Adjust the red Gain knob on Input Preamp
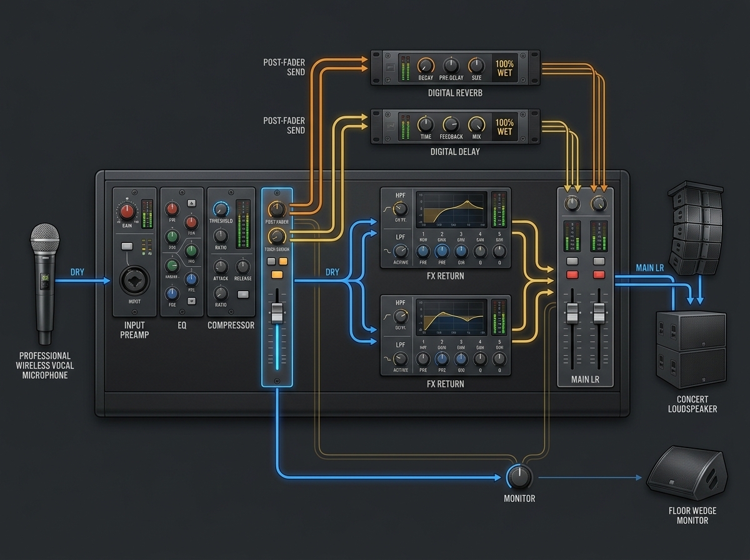The image size is (750, 560). coord(127,211)
